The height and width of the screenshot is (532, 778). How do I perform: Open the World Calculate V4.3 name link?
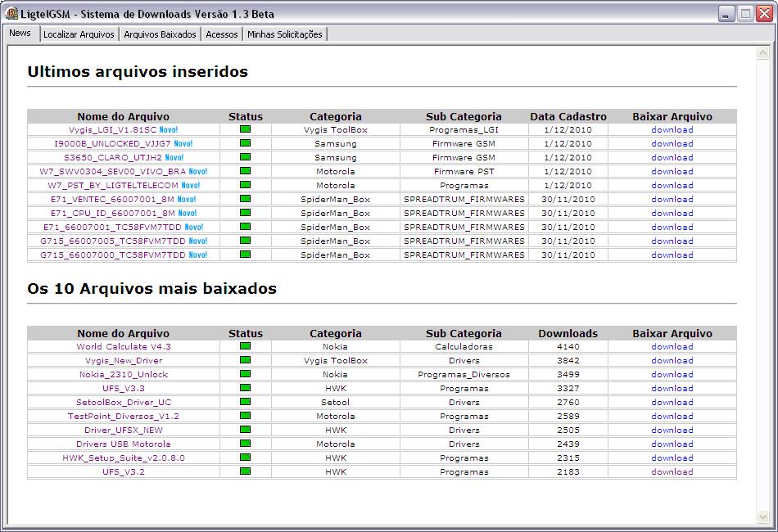click(124, 346)
